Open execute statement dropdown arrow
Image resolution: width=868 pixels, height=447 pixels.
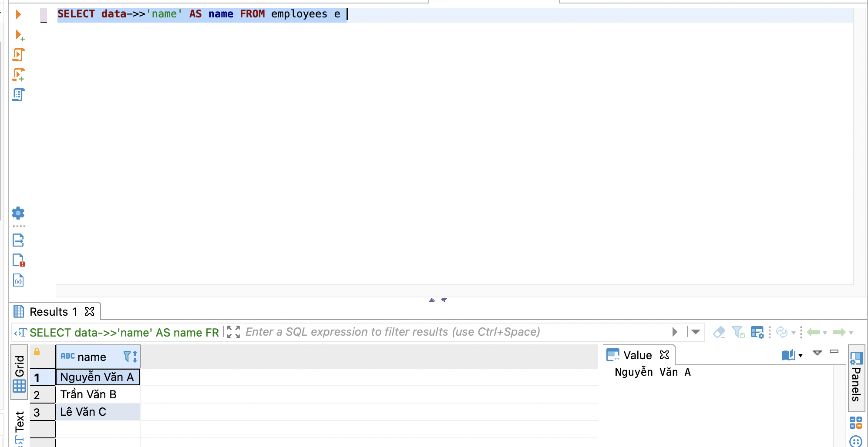point(695,332)
